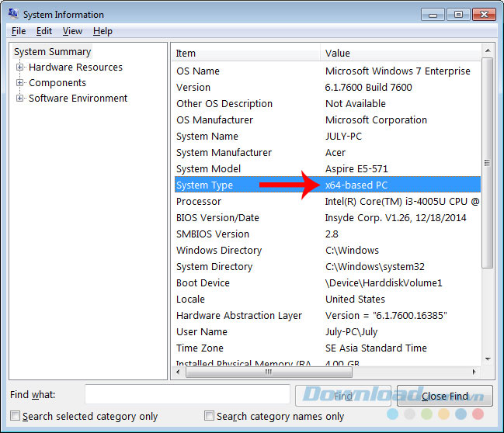Select System Summary in the tree

coord(52,52)
